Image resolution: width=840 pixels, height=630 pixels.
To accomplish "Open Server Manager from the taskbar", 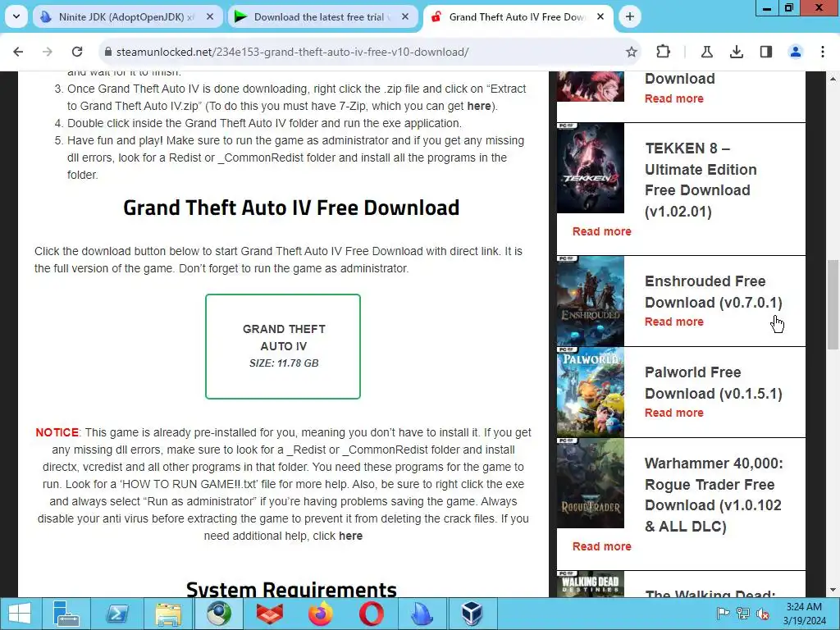I will (66, 614).
